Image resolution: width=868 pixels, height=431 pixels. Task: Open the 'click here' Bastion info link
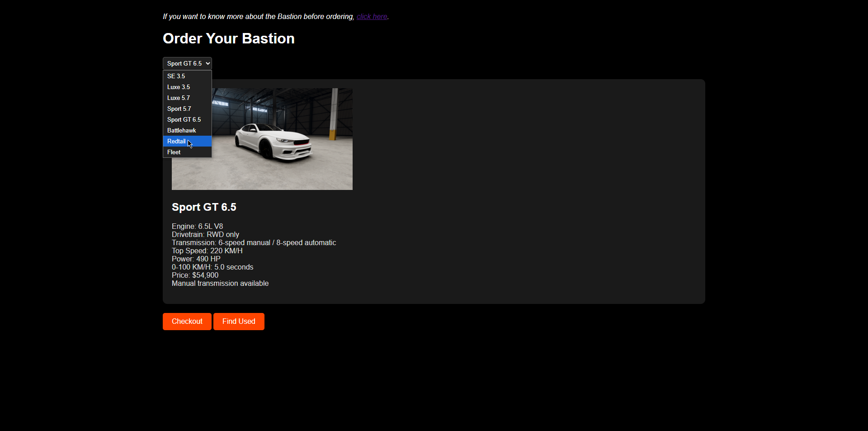pos(372,17)
